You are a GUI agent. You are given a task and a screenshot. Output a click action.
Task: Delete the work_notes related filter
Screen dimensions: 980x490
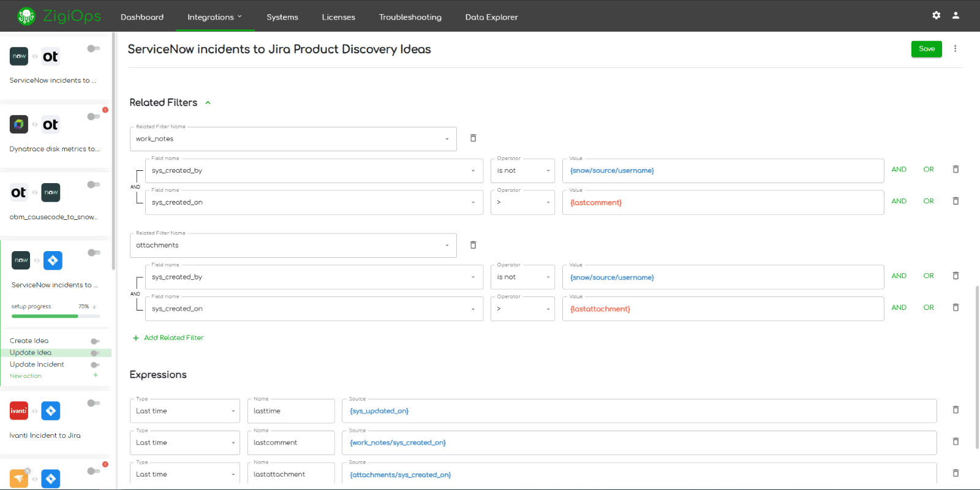pyautogui.click(x=473, y=138)
